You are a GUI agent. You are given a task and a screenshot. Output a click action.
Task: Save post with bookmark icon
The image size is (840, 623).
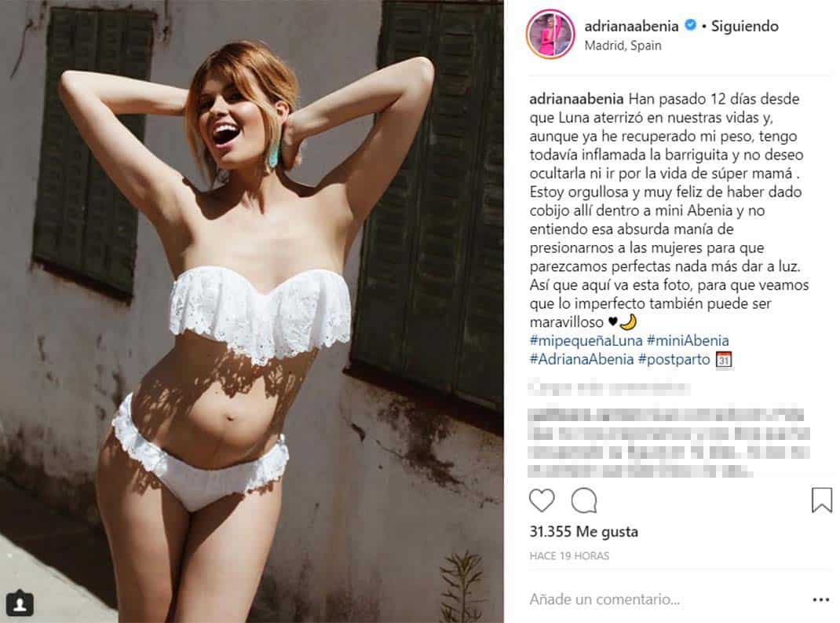(821, 500)
